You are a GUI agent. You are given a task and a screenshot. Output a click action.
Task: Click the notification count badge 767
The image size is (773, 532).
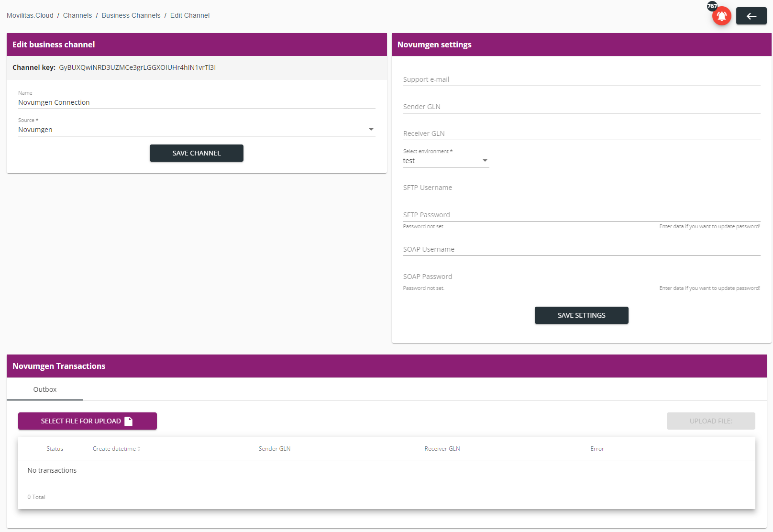[712, 6]
